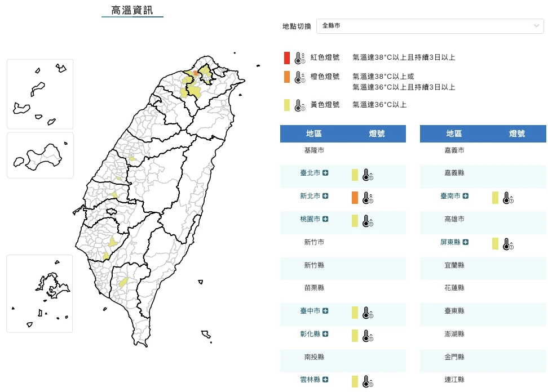Click the 地區 header of left table

tap(314, 133)
